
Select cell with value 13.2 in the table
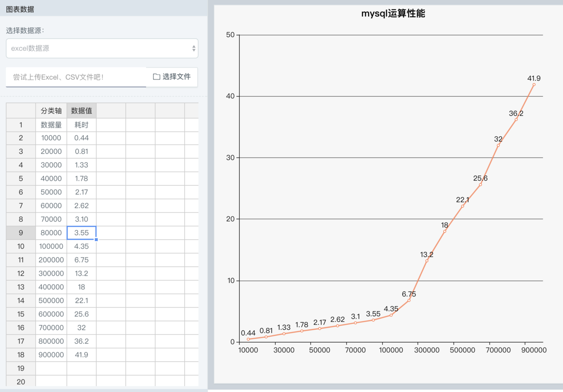click(x=81, y=273)
